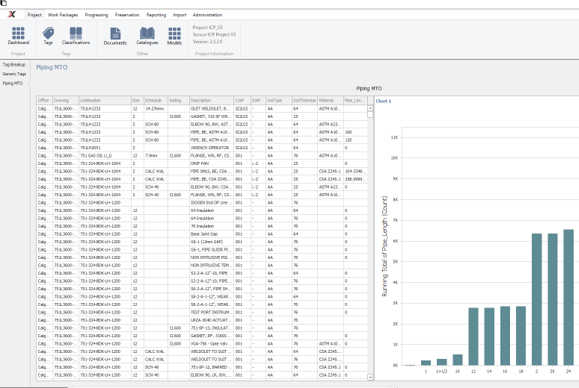579x388 pixels.
Task: Select the pipe length 104.3048 cell
Action: [x=355, y=171]
